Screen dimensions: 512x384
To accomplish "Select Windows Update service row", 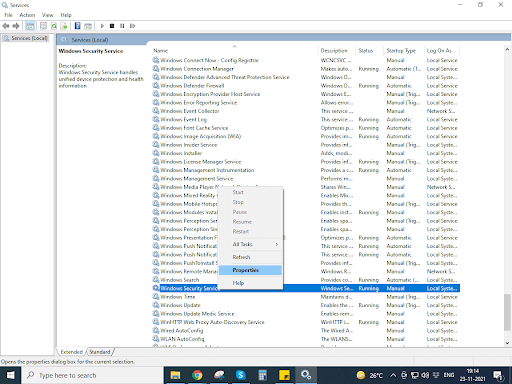I will point(306,305).
